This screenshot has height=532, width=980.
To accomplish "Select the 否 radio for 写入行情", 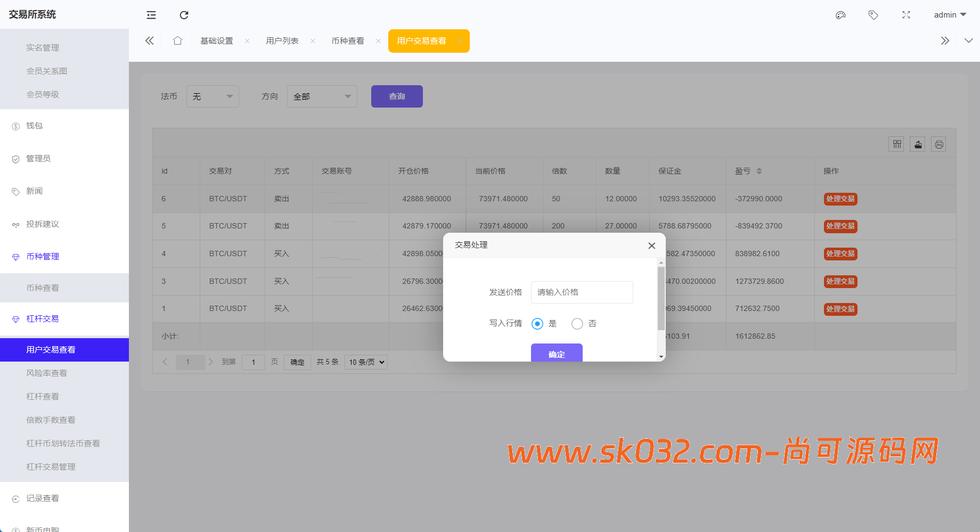I will pos(577,324).
